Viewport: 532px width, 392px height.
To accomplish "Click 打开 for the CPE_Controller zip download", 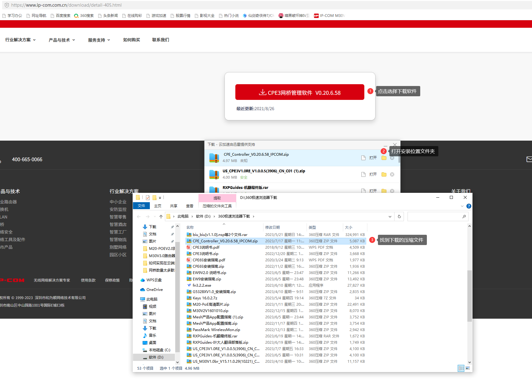I will [373, 158].
